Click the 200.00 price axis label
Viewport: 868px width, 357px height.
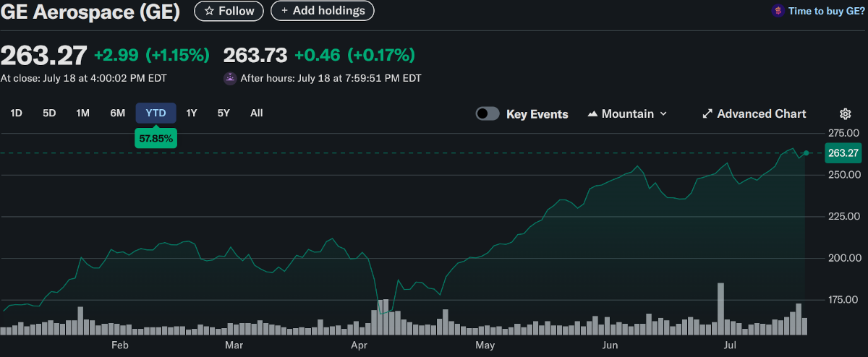click(843, 258)
